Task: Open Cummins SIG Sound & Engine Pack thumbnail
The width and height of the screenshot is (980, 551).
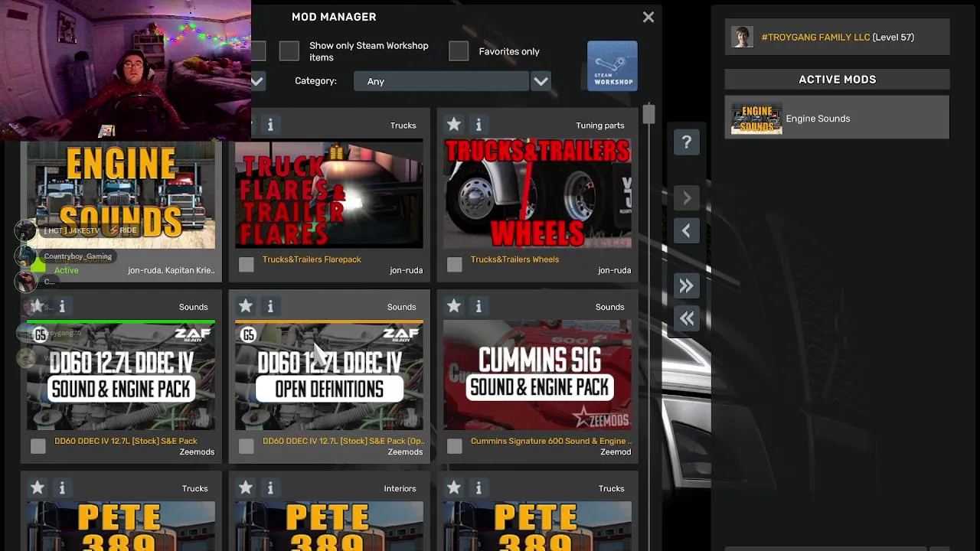Action: point(537,376)
